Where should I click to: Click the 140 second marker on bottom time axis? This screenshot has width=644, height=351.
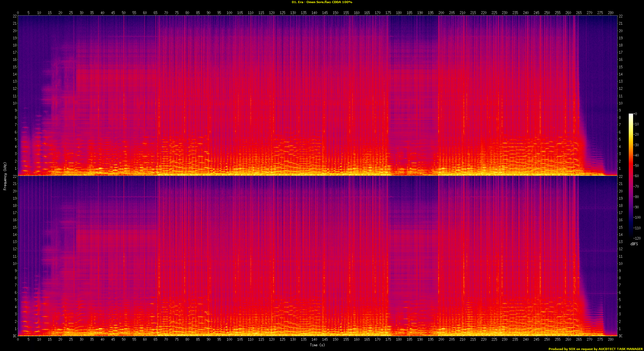(314, 339)
